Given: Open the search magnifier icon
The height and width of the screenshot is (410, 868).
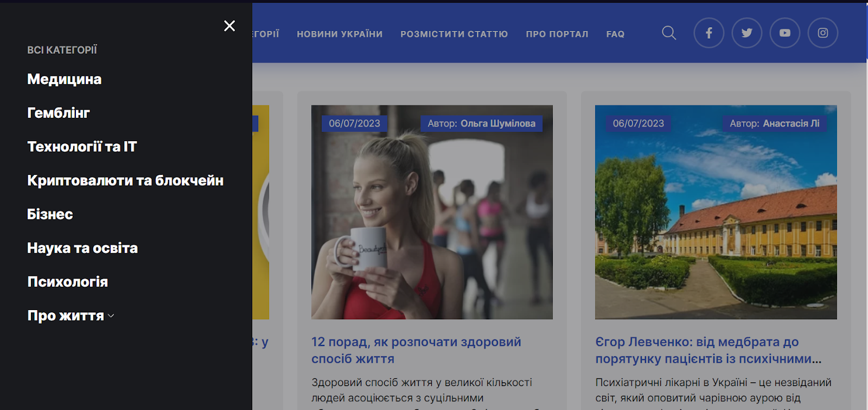Looking at the screenshot, I should tap(669, 33).
